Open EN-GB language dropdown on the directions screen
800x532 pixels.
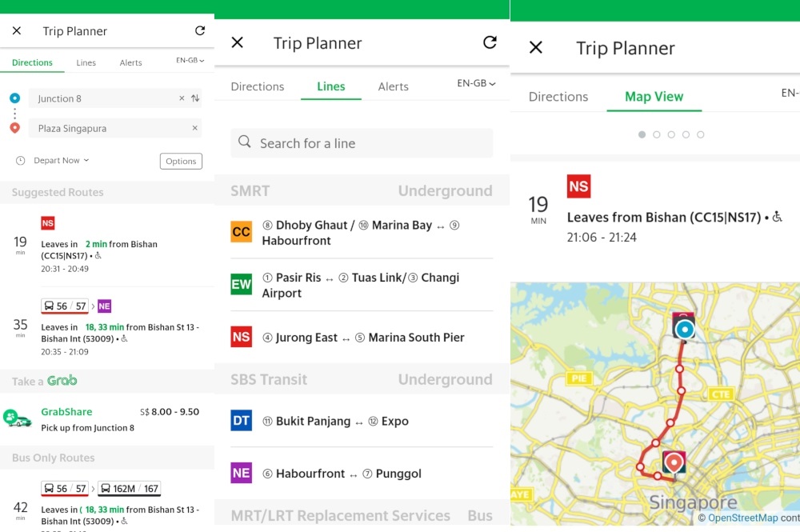(x=190, y=60)
